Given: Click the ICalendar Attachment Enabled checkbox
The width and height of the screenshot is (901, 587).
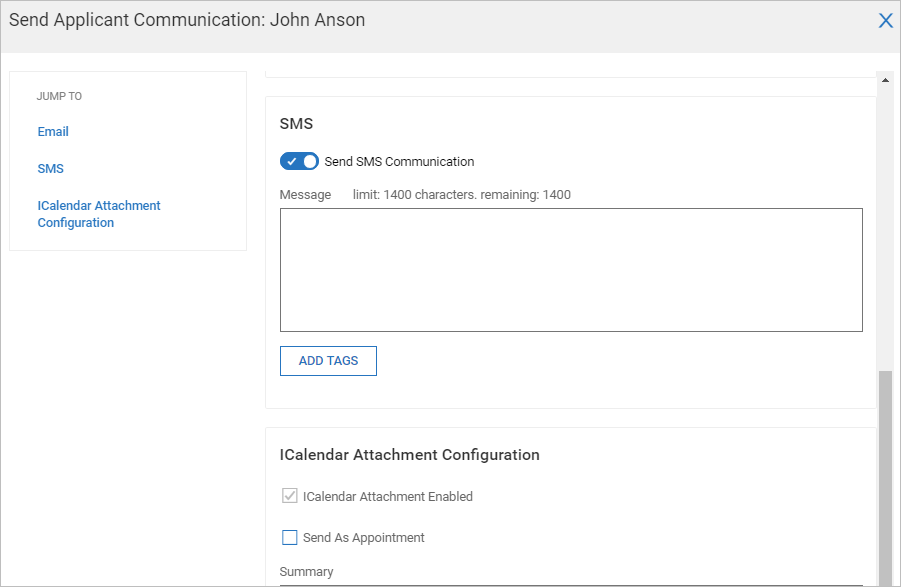Looking at the screenshot, I should click(x=290, y=496).
